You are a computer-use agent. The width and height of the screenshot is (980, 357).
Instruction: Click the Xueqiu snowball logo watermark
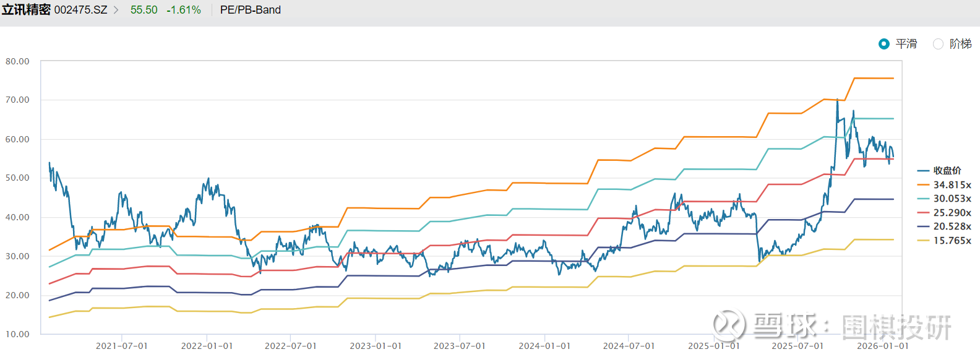pos(729,325)
